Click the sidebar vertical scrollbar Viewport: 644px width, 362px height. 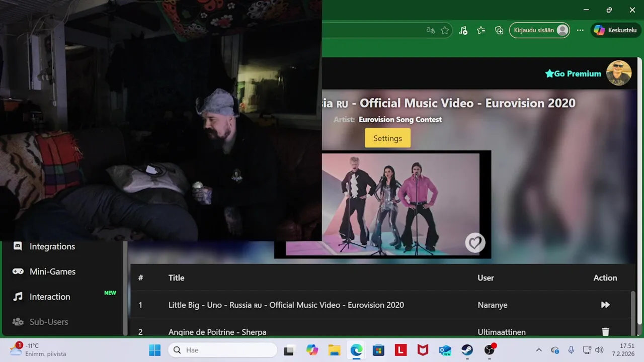(125, 288)
